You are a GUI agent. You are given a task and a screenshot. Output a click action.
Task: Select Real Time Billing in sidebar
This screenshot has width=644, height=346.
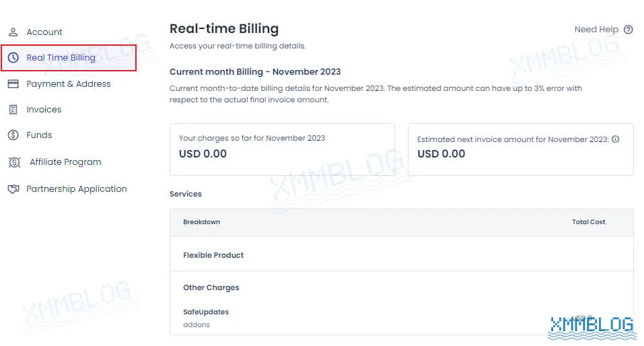pos(61,57)
